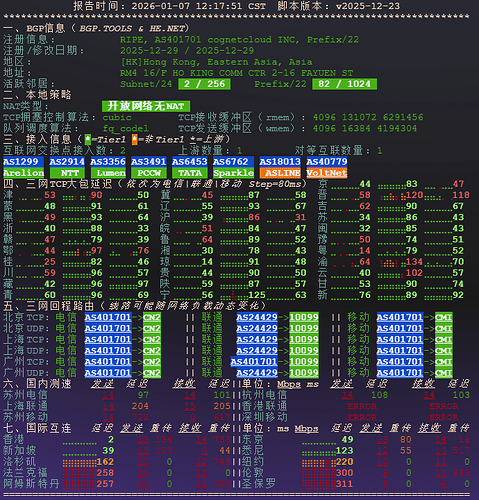Click the AS6453 TATA badge
479x500 pixels.
pos(190,167)
